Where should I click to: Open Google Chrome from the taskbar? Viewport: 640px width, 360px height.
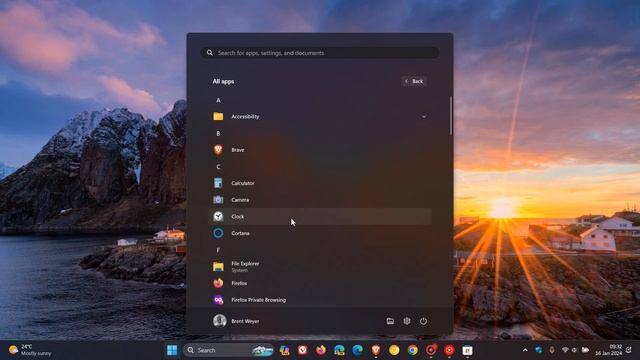413,350
